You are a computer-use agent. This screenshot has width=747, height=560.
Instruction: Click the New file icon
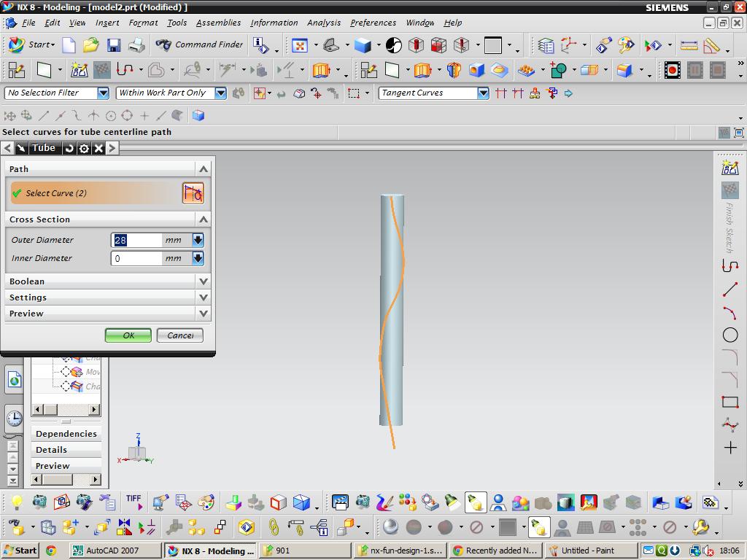click(x=69, y=45)
